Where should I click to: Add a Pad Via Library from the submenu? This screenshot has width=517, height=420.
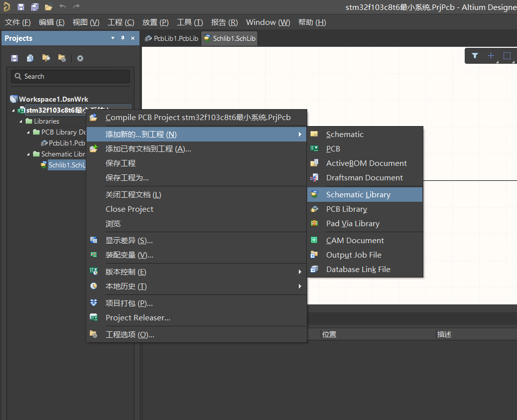pos(365,224)
